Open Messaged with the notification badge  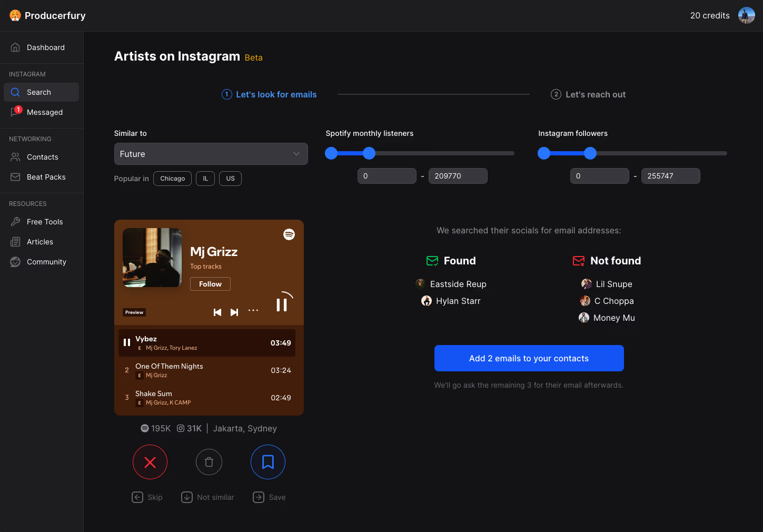[42, 112]
